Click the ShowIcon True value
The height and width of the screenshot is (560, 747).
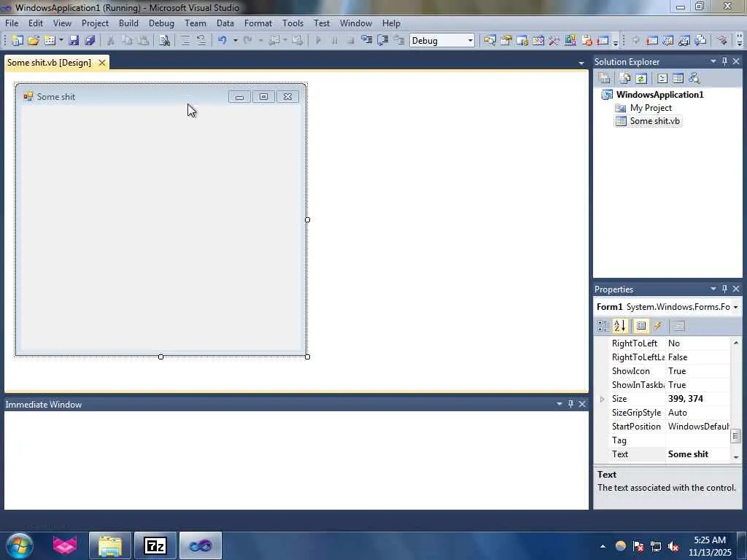[x=697, y=371]
